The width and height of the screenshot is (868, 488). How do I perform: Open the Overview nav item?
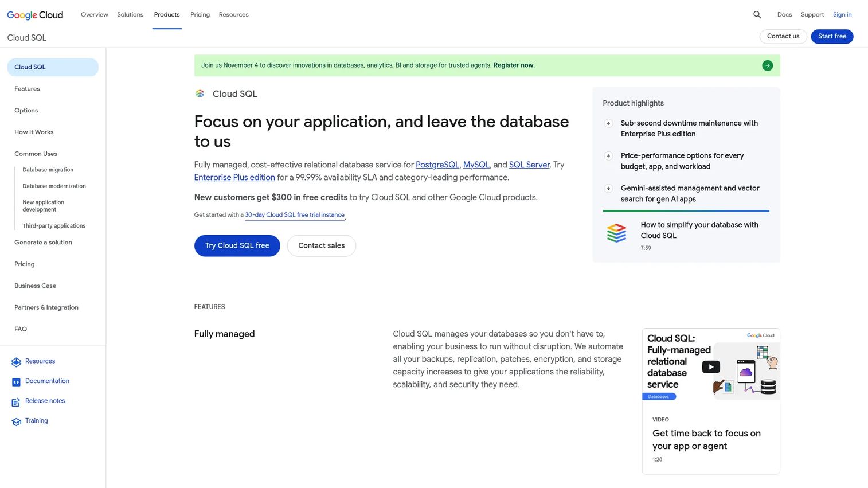95,15
